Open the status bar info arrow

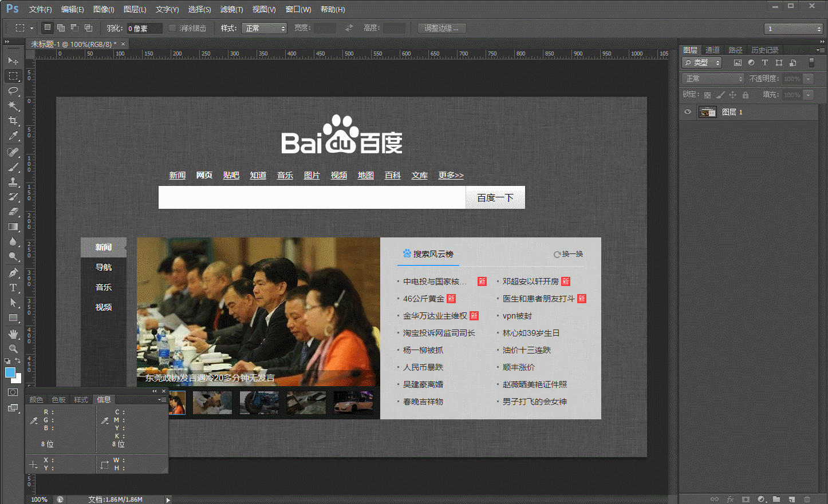(168, 499)
